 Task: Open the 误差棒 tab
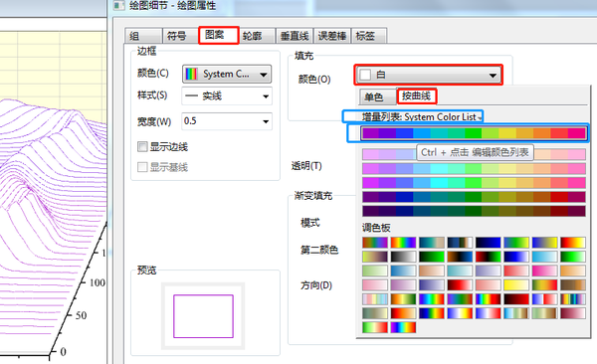(332, 36)
